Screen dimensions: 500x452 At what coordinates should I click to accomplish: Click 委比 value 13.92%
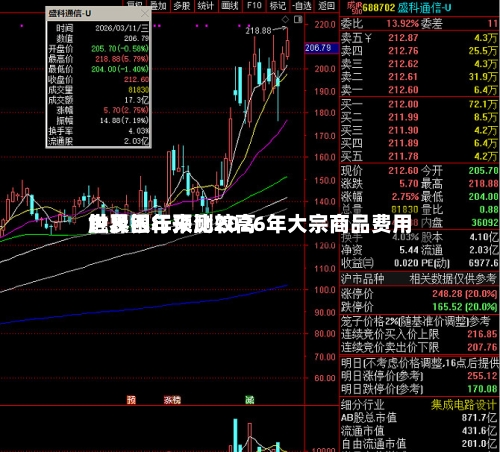click(402, 24)
